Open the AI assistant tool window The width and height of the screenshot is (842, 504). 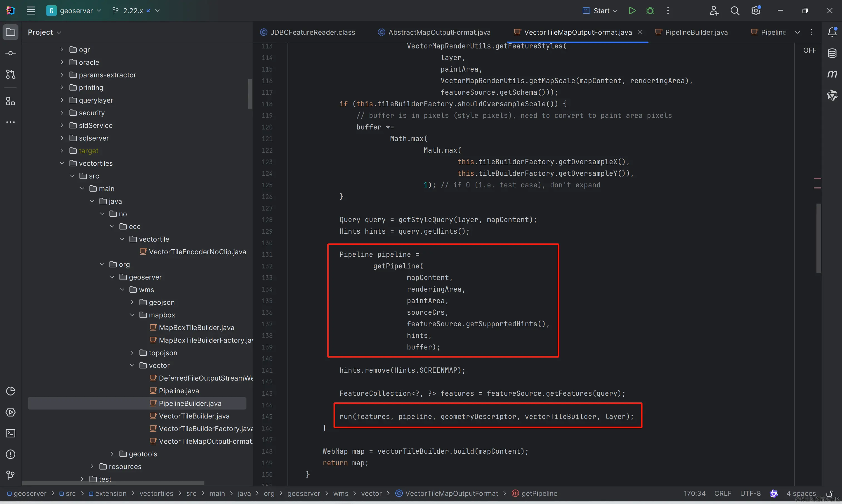[832, 95]
